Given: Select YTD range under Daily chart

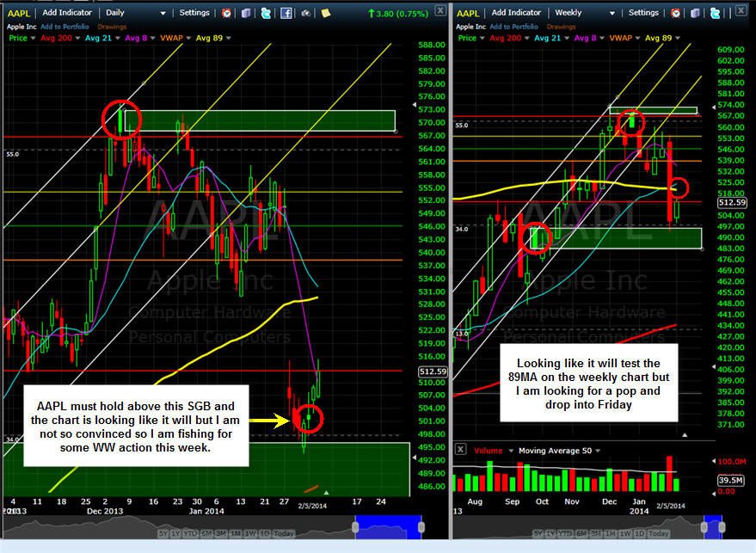Looking at the screenshot, I should 191,534.
